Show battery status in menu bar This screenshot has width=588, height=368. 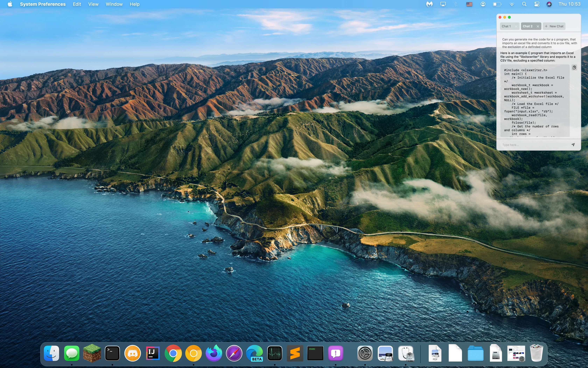pos(497,4)
